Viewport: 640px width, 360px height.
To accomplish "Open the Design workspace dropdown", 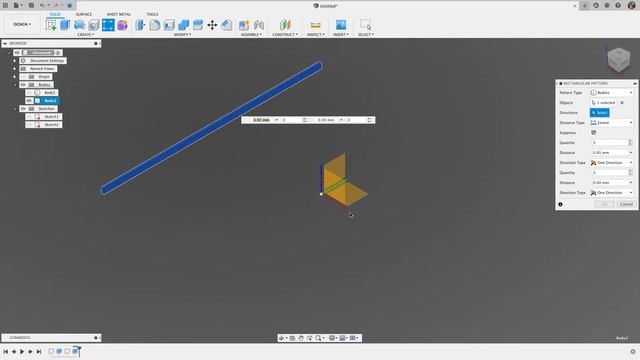I will 22,24.
